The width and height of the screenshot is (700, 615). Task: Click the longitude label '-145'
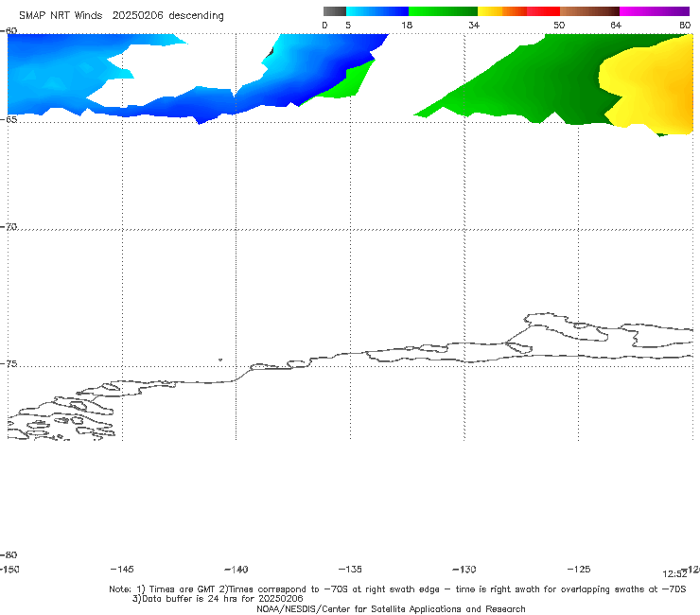(122, 569)
